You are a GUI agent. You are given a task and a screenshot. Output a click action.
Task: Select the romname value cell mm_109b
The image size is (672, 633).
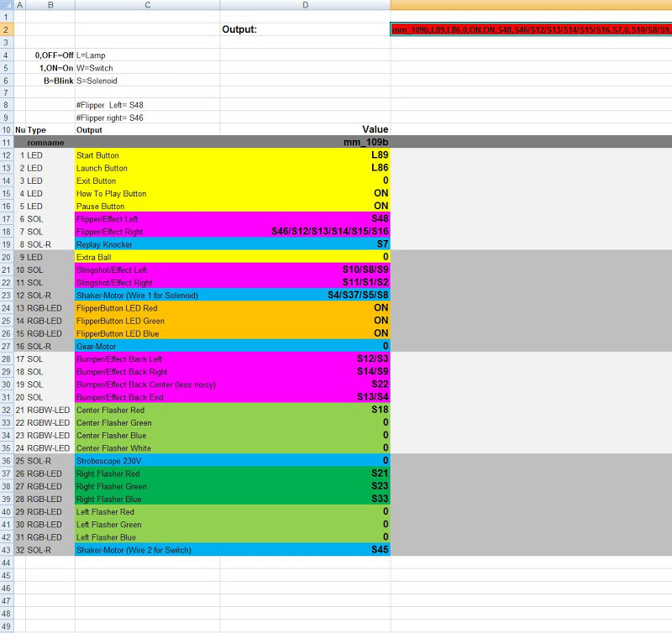point(305,143)
